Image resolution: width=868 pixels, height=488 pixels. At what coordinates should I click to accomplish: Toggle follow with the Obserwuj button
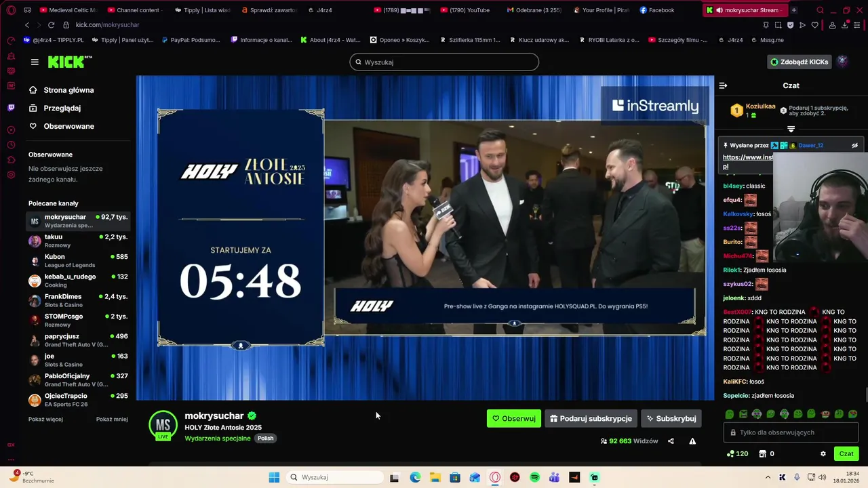click(513, 418)
